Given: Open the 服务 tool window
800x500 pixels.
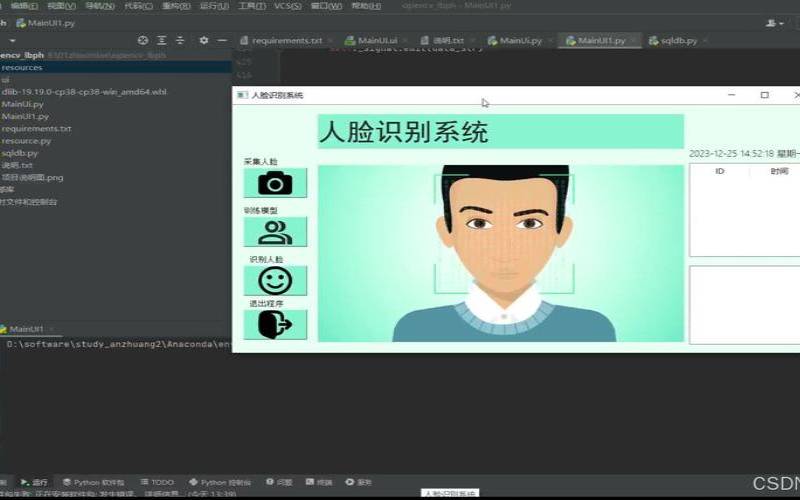Looking at the screenshot, I should 358,482.
